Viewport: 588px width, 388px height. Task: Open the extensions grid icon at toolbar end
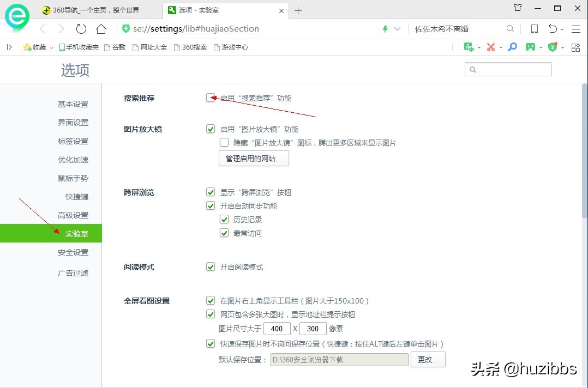pos(575,47)
